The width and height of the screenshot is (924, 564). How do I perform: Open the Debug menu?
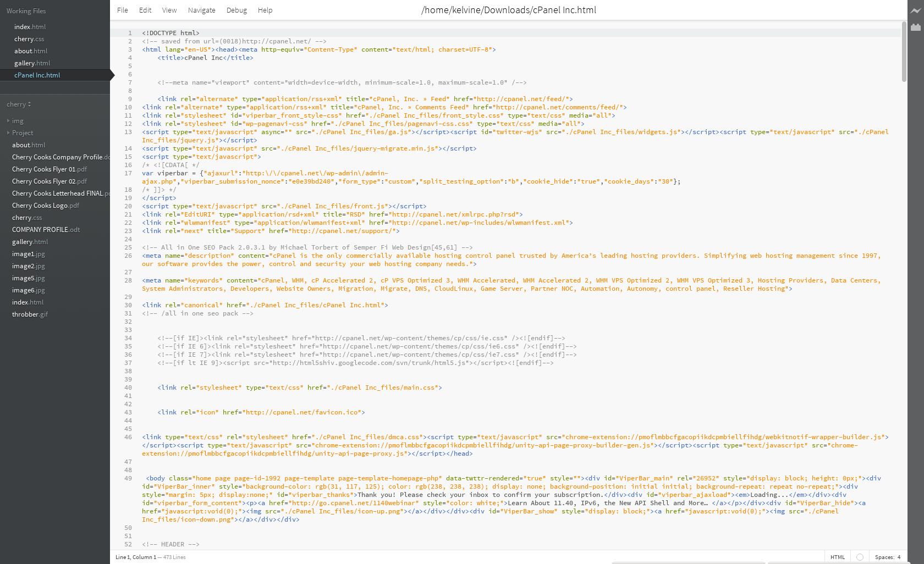click(x=237, y=10)
